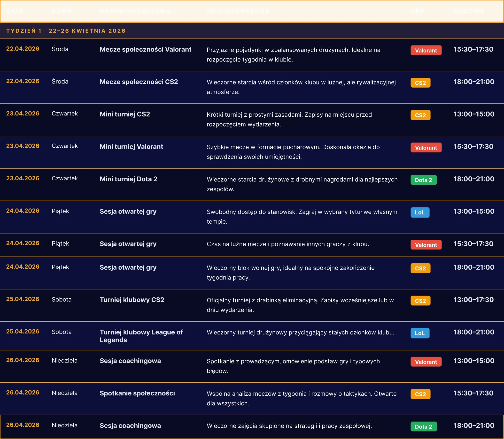Click LoL badge in 'Turniej klubowy League of Legends' row
The image size is (504, 439).
[x=420, y=333]
